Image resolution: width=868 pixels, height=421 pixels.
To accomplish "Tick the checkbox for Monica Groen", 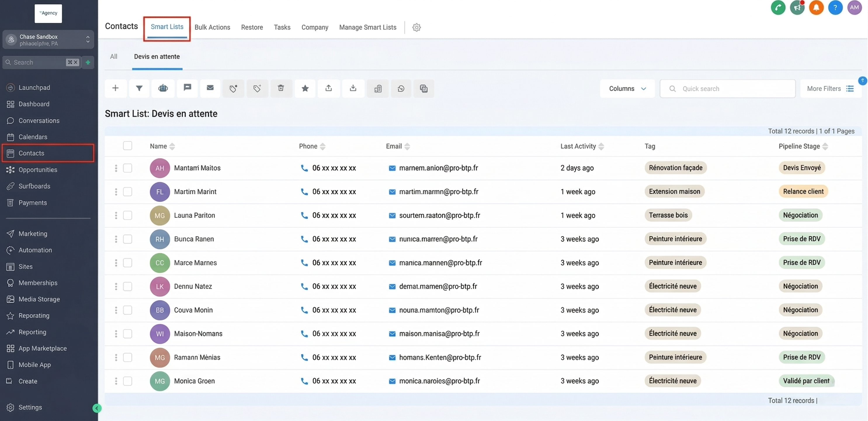I will [x=127, y=381].
